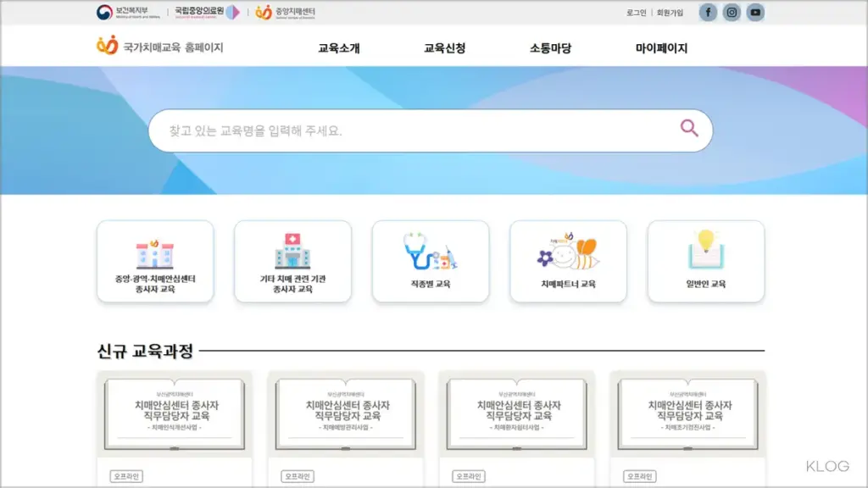The height and width of the screenshot is (488, 868).
Task: Open the 교육신청 menu
Action: 445,48
